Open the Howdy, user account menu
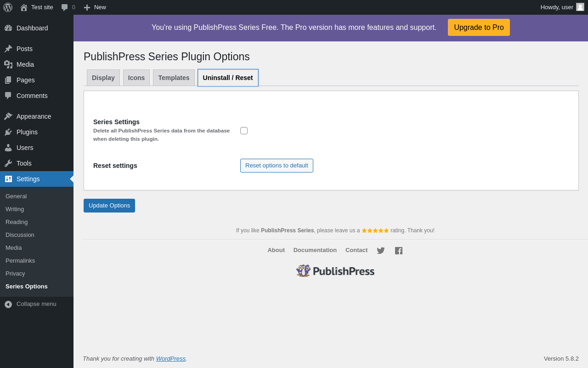The height and width of the screenshot is (368, 588). click(562, 7)
